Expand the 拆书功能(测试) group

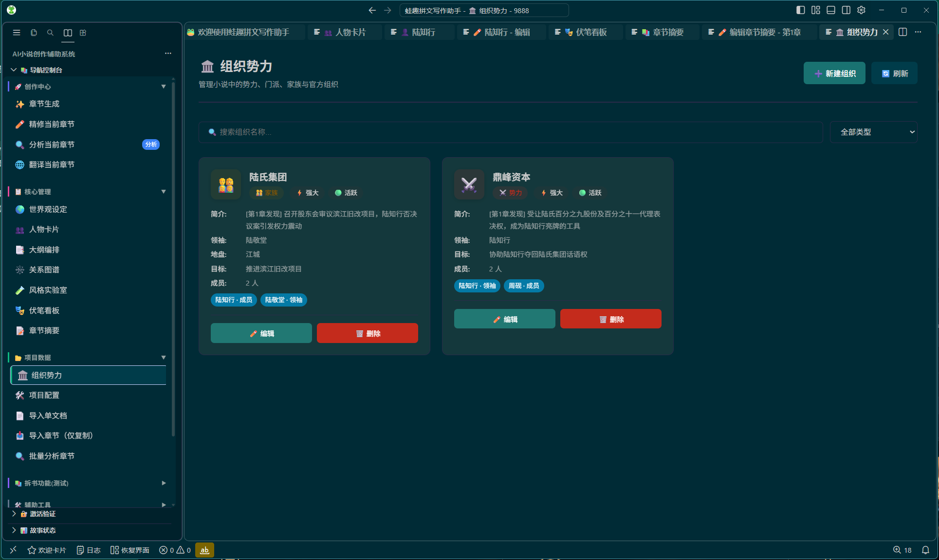coord(164,483)
